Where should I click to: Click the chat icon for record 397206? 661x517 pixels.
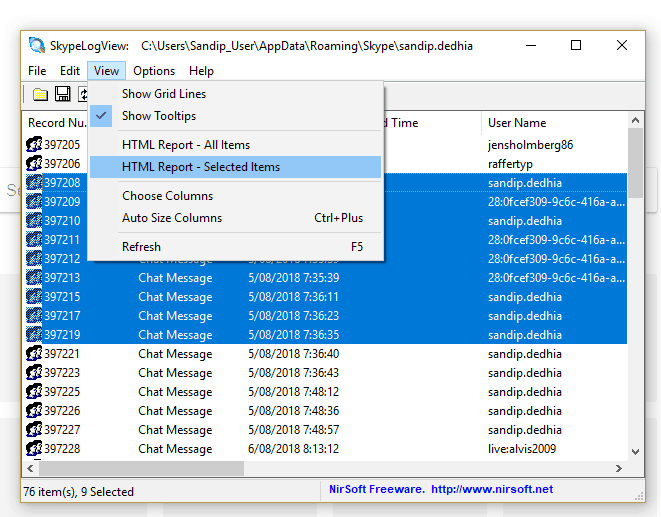click(34, 164)
